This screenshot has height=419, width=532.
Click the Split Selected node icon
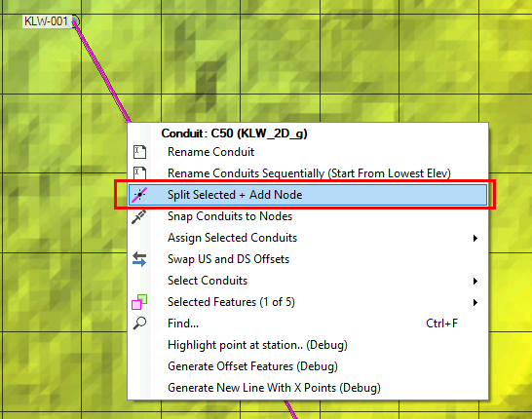pos(139,195)
